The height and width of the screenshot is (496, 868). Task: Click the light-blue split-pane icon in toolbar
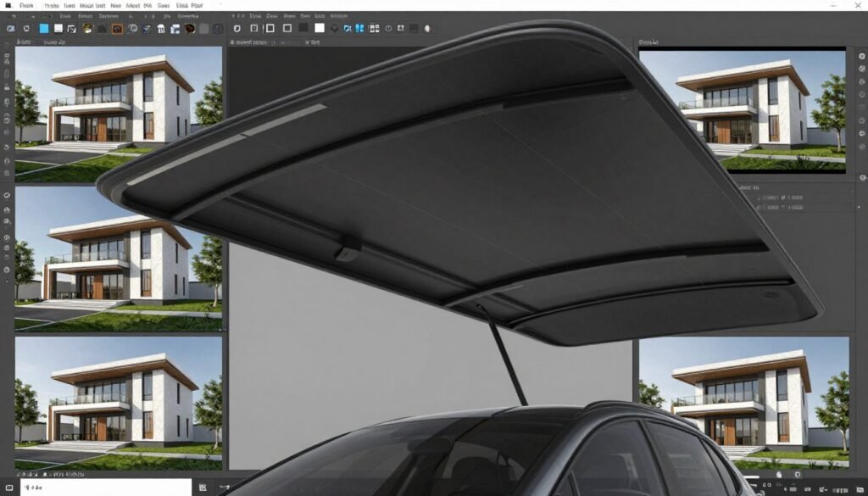coord(359,28)
